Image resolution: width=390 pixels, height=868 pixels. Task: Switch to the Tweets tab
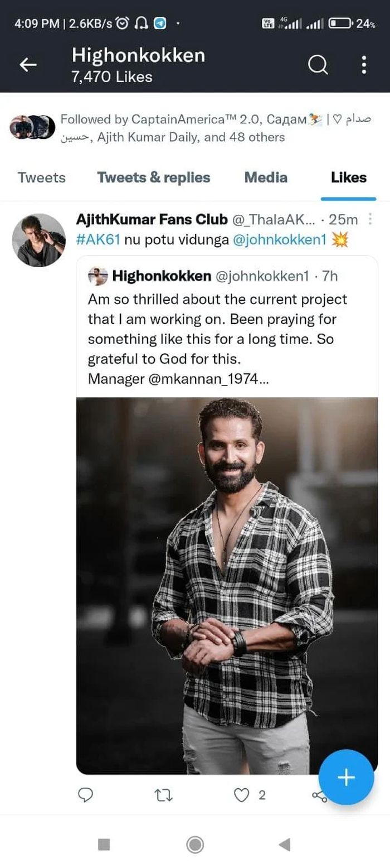click(x=41, y=177)
